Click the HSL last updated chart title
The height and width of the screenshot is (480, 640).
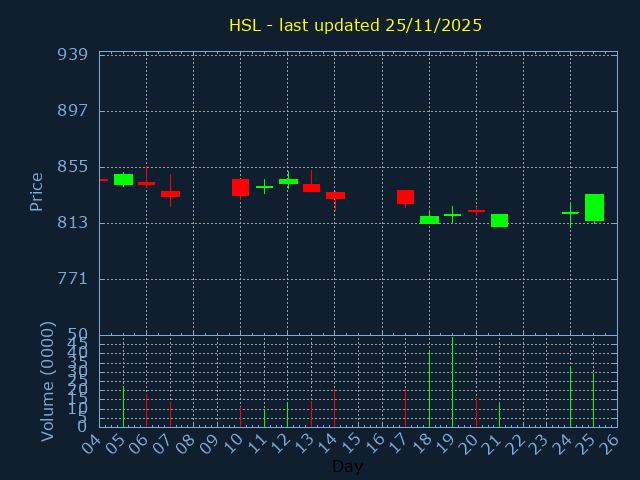[355, 25]
